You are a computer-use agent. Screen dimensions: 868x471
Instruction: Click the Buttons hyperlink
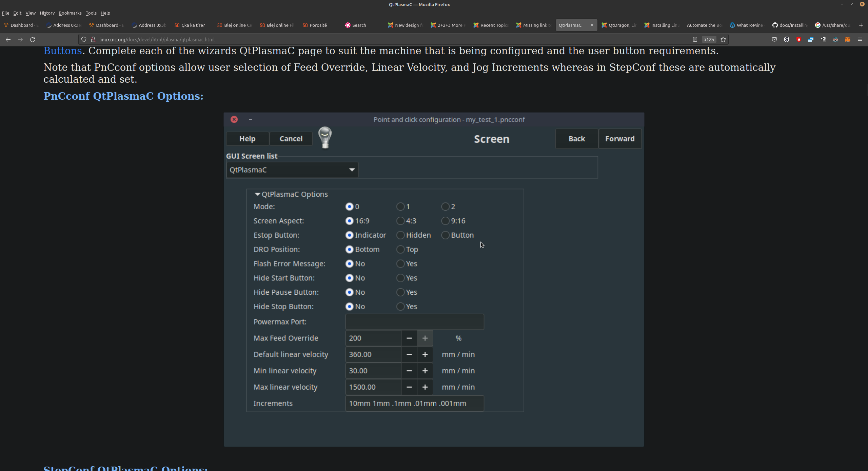pos(63,51)
